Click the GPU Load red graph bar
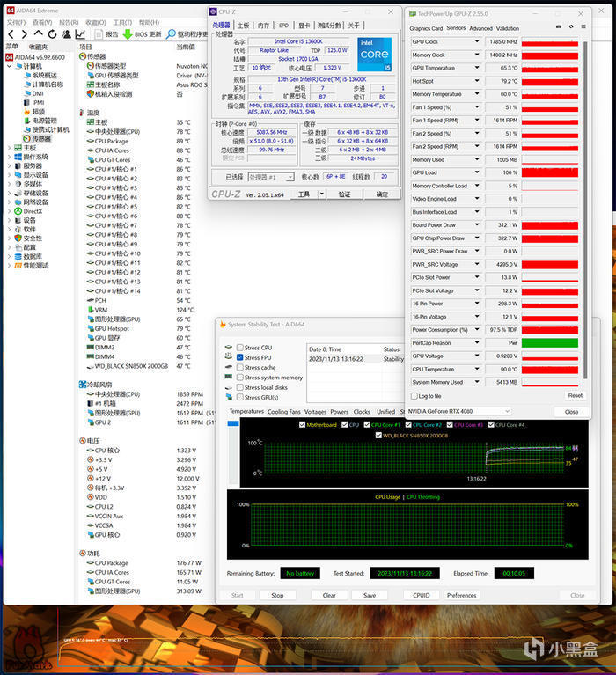 tap(550, 172)
